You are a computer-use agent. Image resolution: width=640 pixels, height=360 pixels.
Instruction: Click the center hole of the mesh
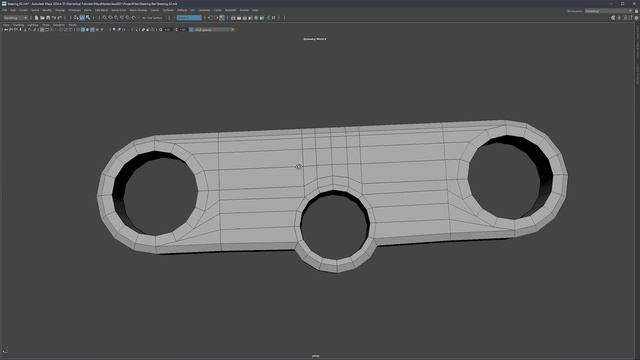(335, 226)
